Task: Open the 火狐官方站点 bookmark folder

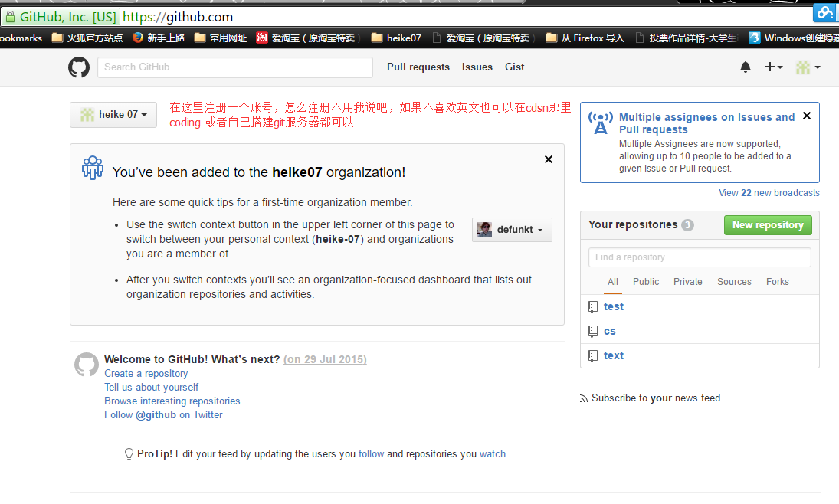Action: (x=87, y=38)
